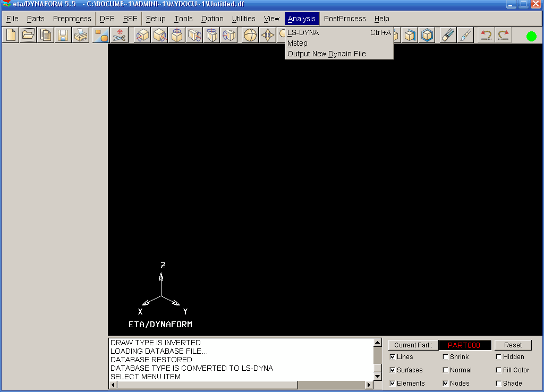This screenshot has height=392, width=544.
Task: Open the View menu
Action: pos(271,19)
